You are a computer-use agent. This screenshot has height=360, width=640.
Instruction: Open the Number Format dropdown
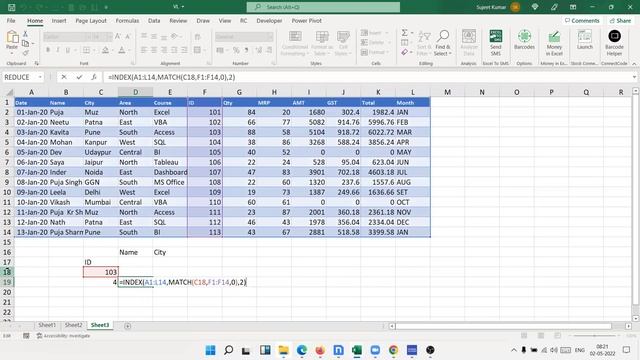pos(270,37)
